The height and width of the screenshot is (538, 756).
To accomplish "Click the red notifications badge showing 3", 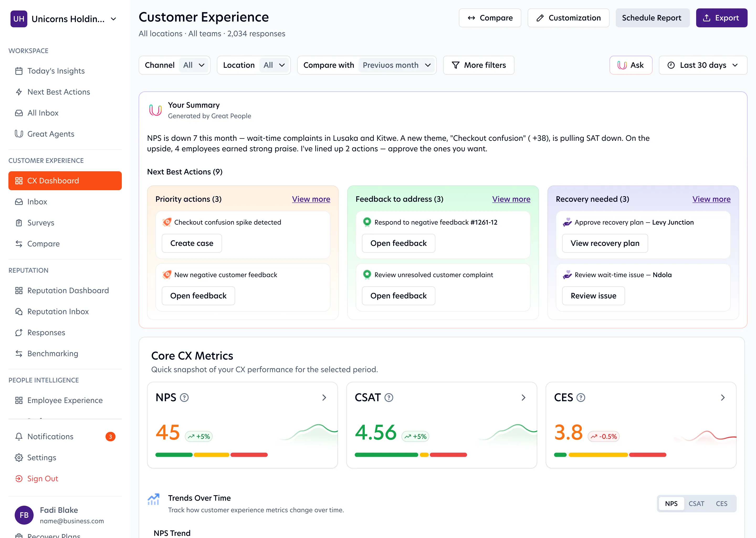I will (x=111, y=437).
